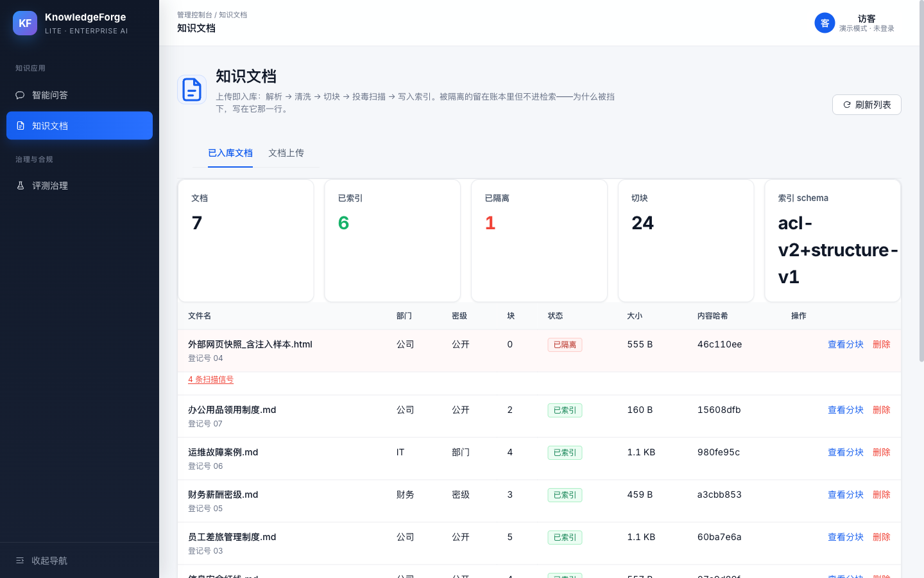
Task: Click the 已隔离 status badge
Action: pyautogui.click(x=565, y=345)
